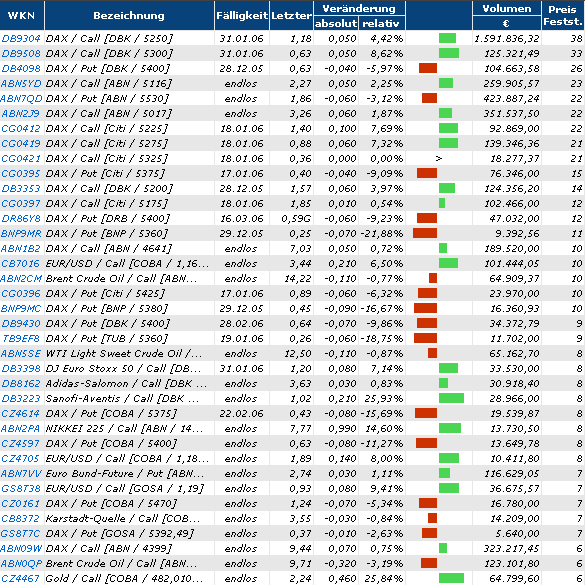
Task: Open WKN link ABN7VV
Action: [x=21, y=473]
